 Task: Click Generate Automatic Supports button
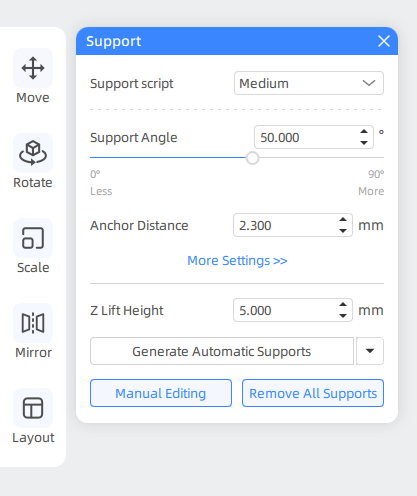click(x=222, y=351)
